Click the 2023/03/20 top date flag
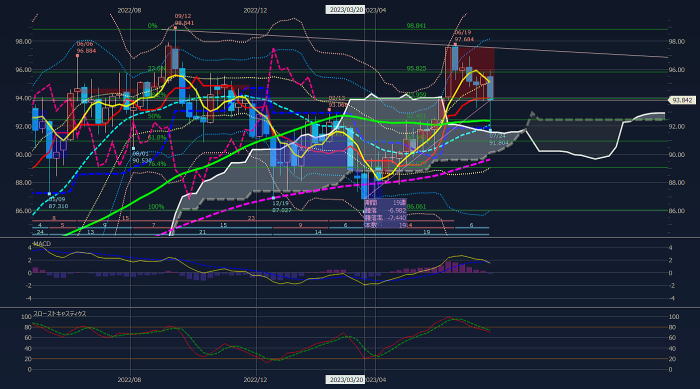Viewport: 700px width, 389px height. click(x=346, y=10)
